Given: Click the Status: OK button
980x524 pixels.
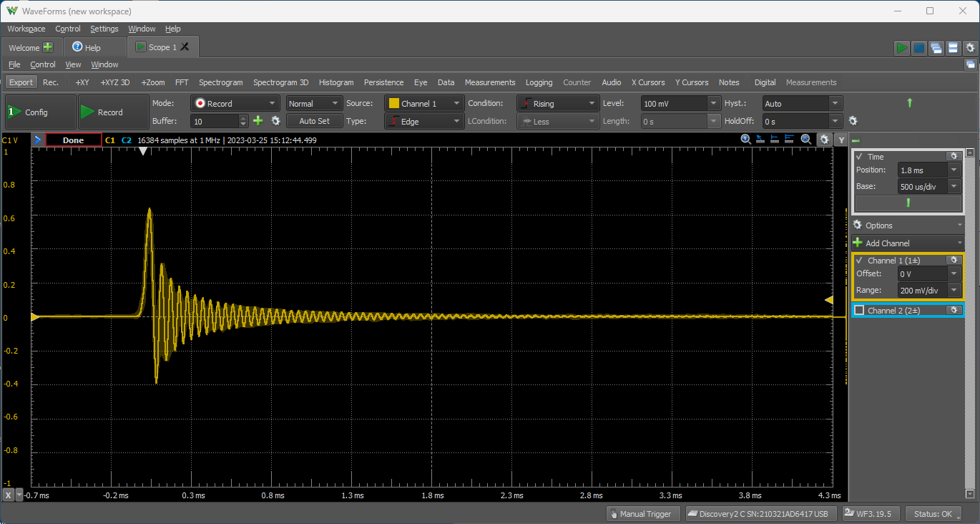Looking at the screenshot, I should pyautogui.click(x=933, y=513).
